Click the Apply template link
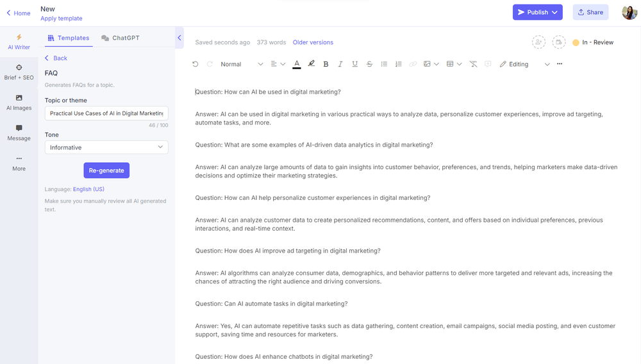Viewport: 641px width, 364px height. click(x=62, y=19)
